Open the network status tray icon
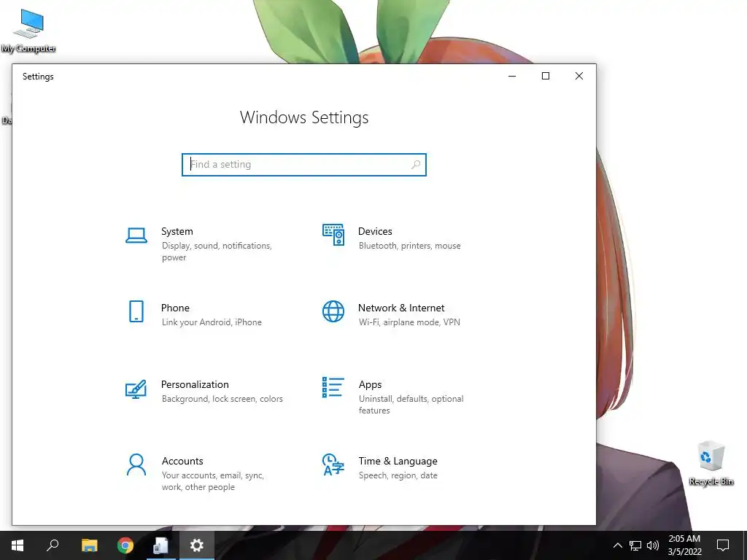Screen dimensions: 747x560 [635, 545]
